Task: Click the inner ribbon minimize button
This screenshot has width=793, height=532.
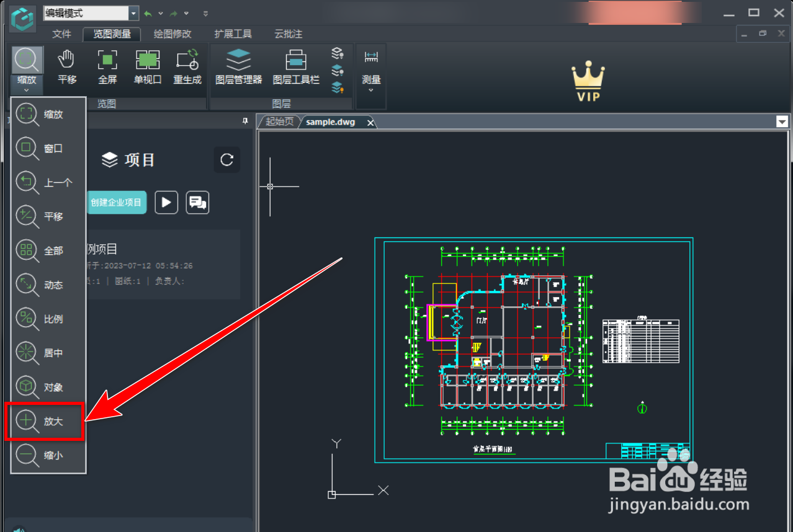Action: click(745, 34)
